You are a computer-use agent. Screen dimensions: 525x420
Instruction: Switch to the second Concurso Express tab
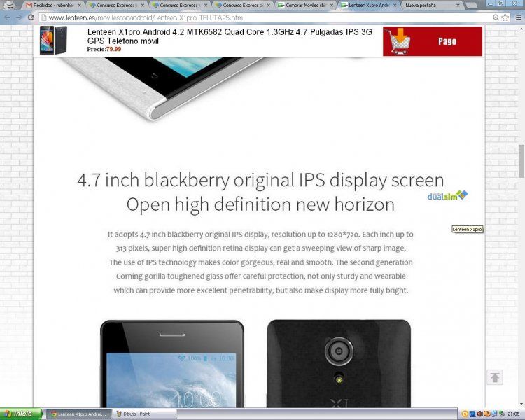pos(179,6)
